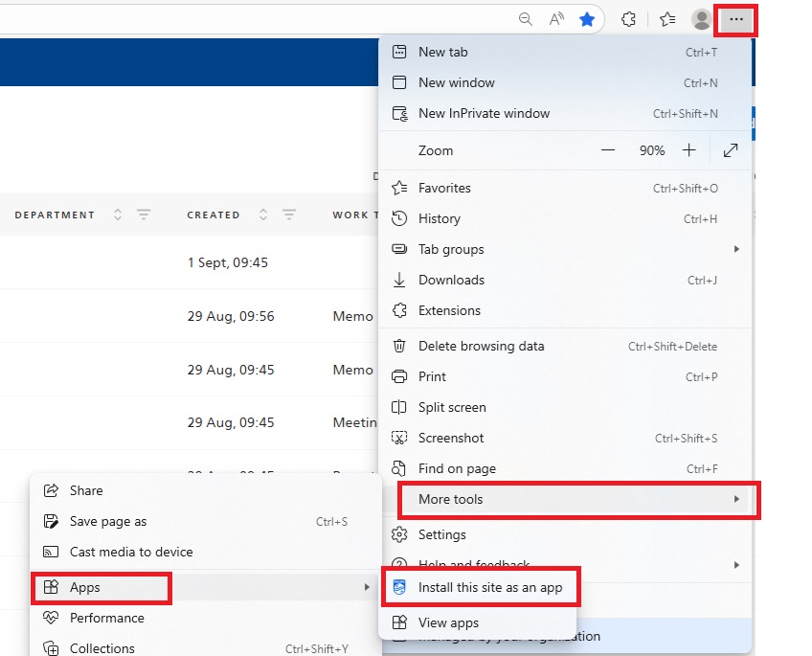Expand Help and feedback submenu arrow
The image size is (812, 656).
(735, 565)
